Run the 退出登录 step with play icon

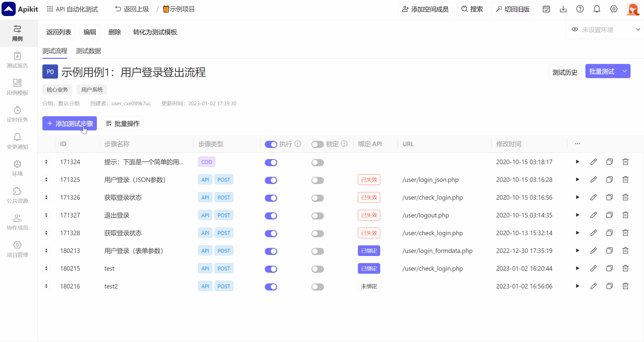coord(578,215)
